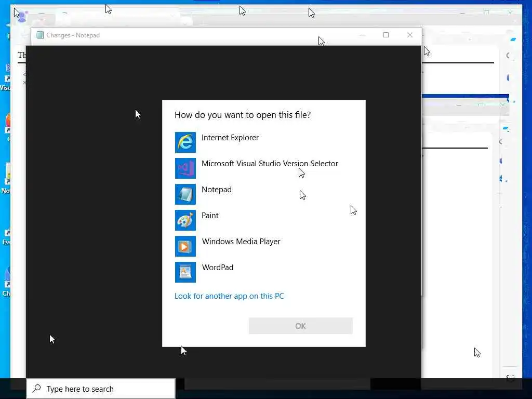Click 'Microsoft Visual Studio Version Selector' text
Viewport: 532px width, 399px height.
point(270,164)
